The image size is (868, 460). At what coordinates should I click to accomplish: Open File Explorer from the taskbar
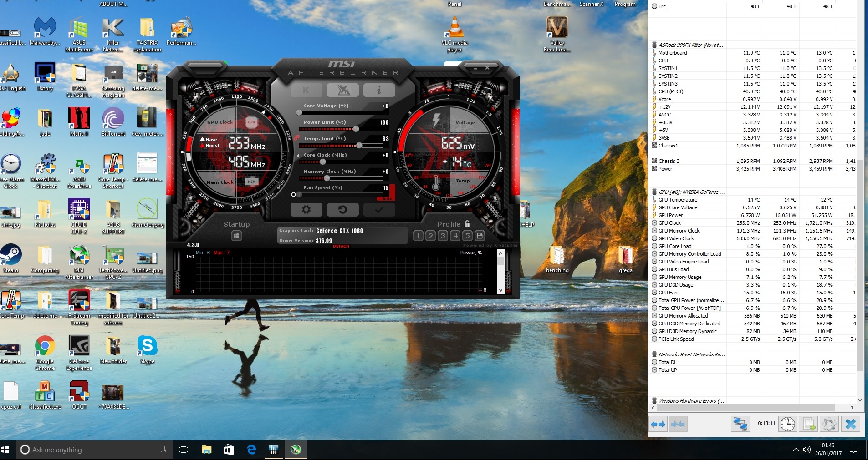(206, 450)
